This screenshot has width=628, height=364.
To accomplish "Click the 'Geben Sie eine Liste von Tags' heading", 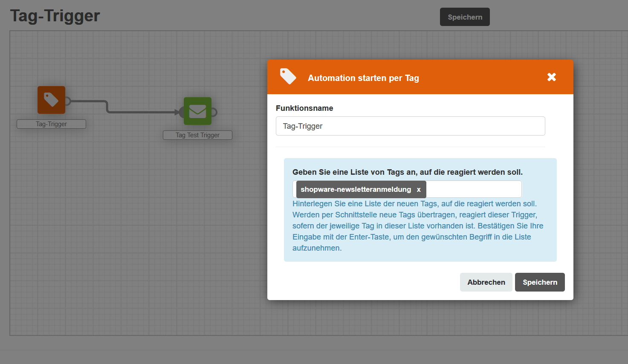I will 407,172.
